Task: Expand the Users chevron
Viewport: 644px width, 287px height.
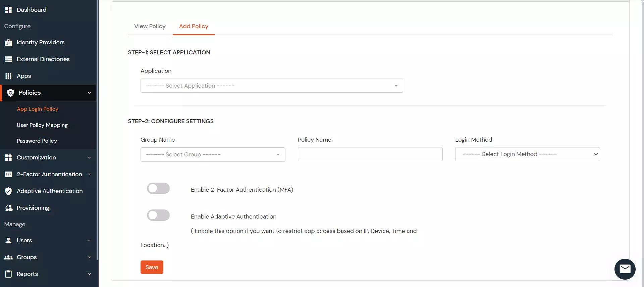Action: click(90, 241)
